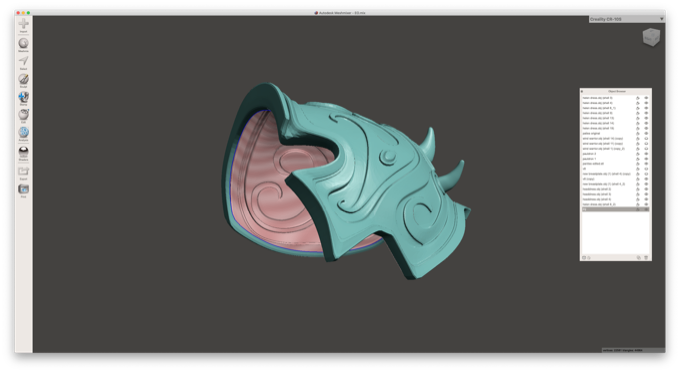This screenshot has width=680, height=372.
Task: Open the Edit tools menu
Action: pyautogui.click(x=23, y=116)
